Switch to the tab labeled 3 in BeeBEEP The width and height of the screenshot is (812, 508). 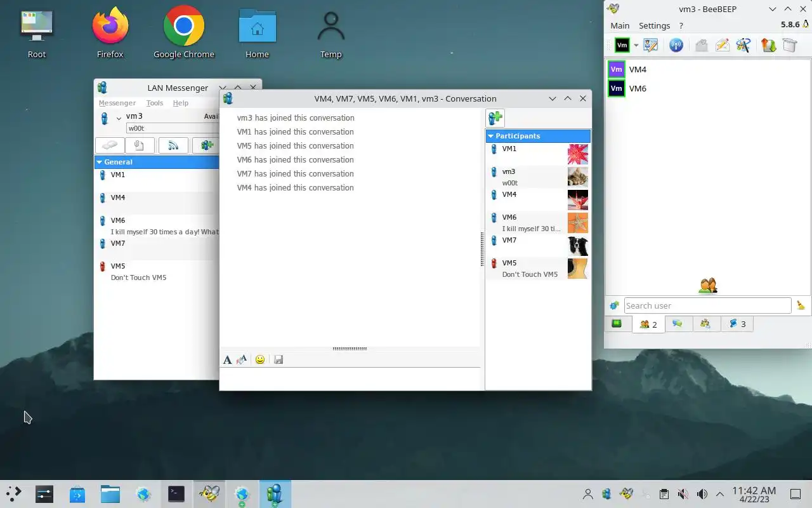(x=737, y=324)
